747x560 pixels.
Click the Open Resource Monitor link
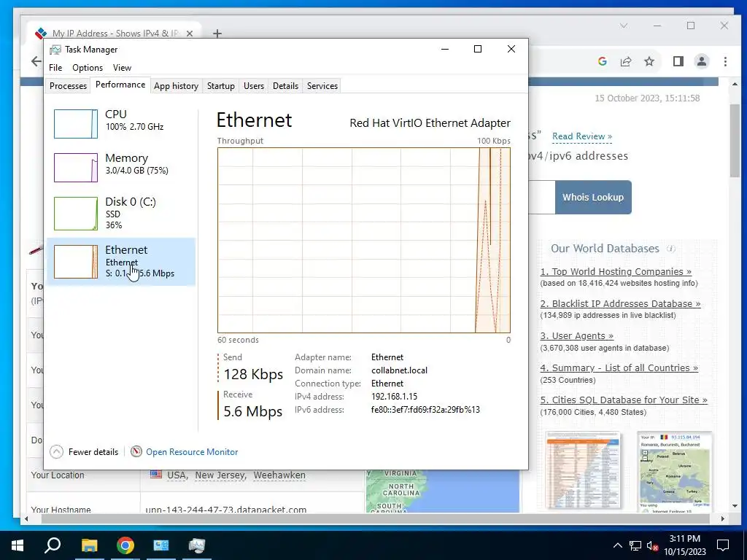(192, 452)
